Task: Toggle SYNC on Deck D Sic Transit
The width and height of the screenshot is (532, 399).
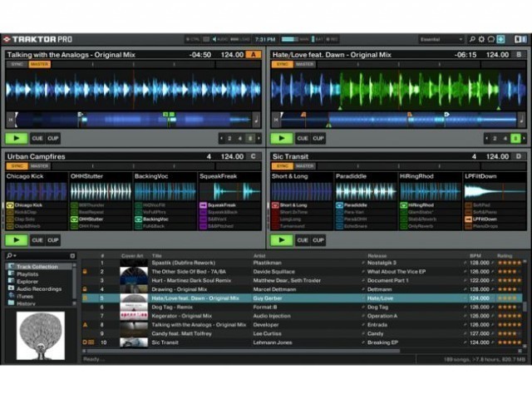Action: 283,166
